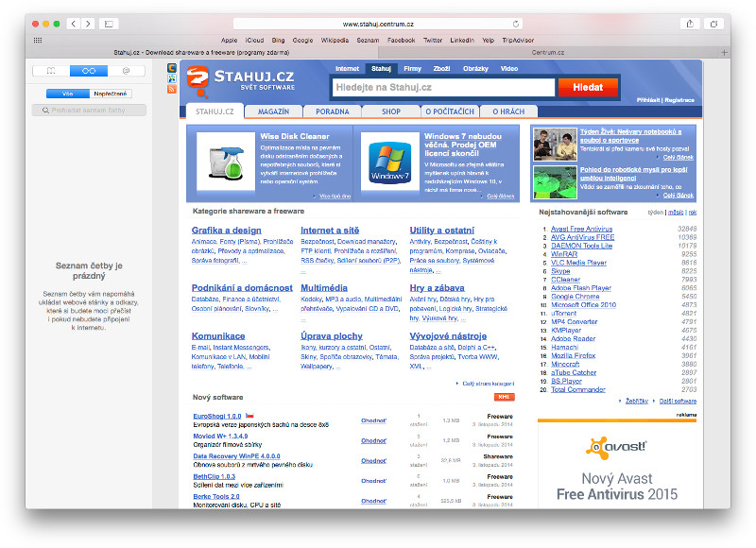Open the O HRÁCH site tab
The width and height of the screenshot is (756, 548).
point(508,111)
